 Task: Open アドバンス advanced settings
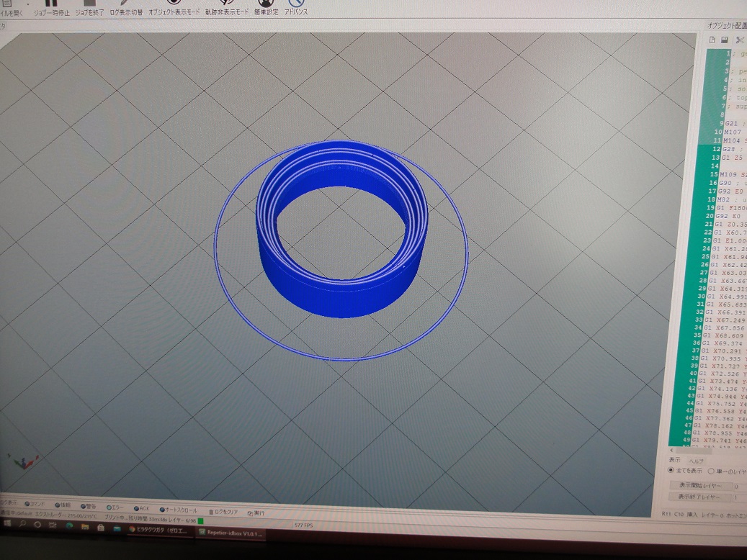296,9
